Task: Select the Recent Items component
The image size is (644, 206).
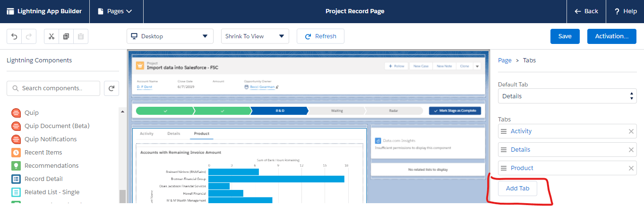Action: (37, 153)
